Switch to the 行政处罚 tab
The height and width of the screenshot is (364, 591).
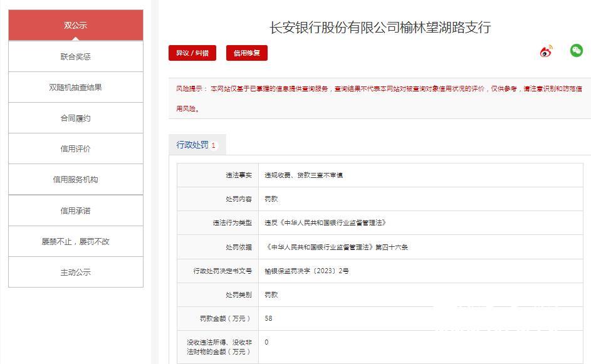[x=197, y=145]
